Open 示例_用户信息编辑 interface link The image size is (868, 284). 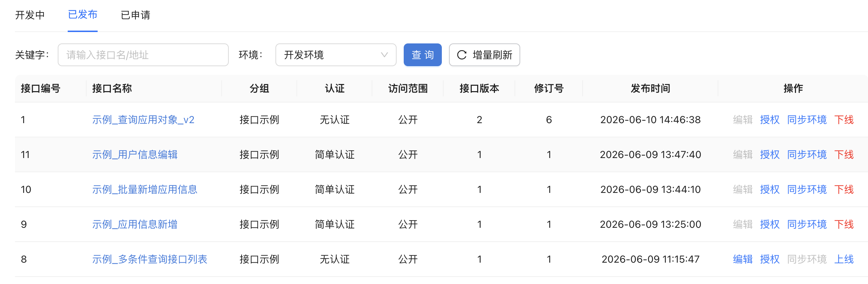pos(135,154)
